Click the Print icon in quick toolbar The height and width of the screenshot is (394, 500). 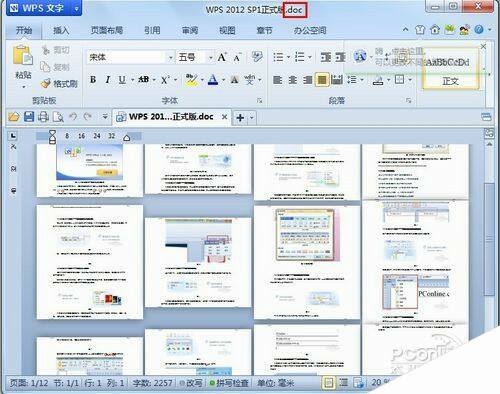[x=43, y=117]
